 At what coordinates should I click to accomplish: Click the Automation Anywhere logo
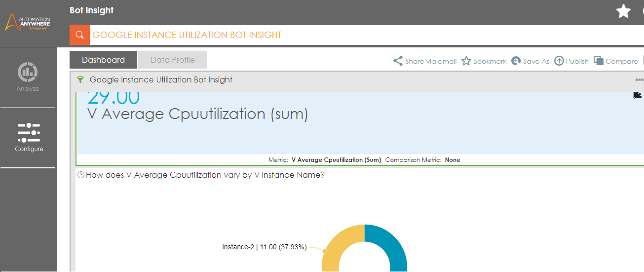(x=28, y=22)
